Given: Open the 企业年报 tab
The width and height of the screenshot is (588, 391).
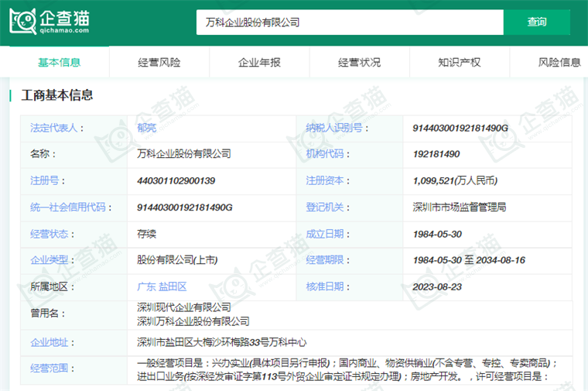Looking at the screenshot, I should pyautogui.click(x=259, y=62).
